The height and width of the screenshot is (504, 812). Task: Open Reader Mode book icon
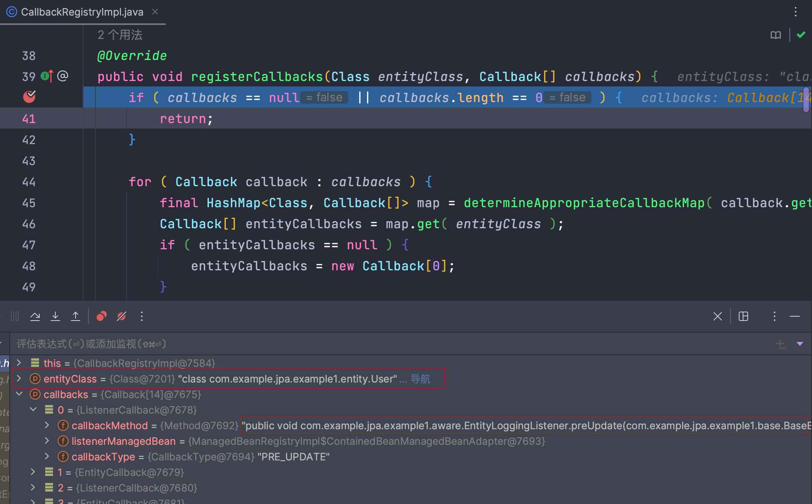coord(775,35)
